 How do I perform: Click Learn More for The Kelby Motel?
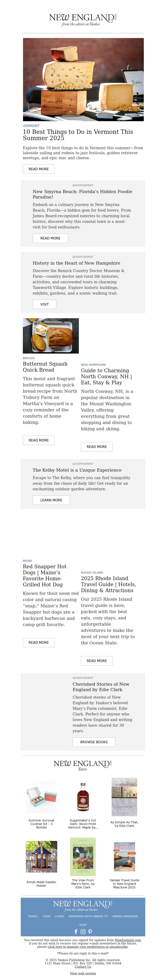point(51,500)
